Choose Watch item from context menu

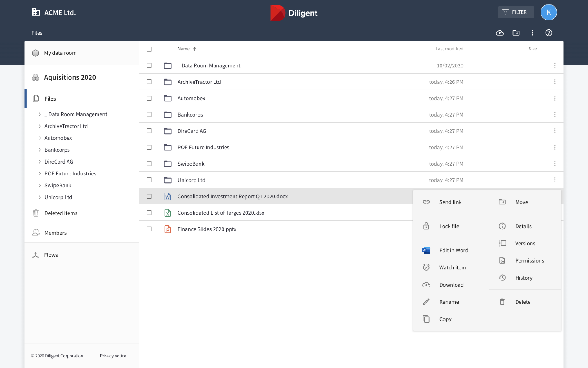[x=449, y=268]
